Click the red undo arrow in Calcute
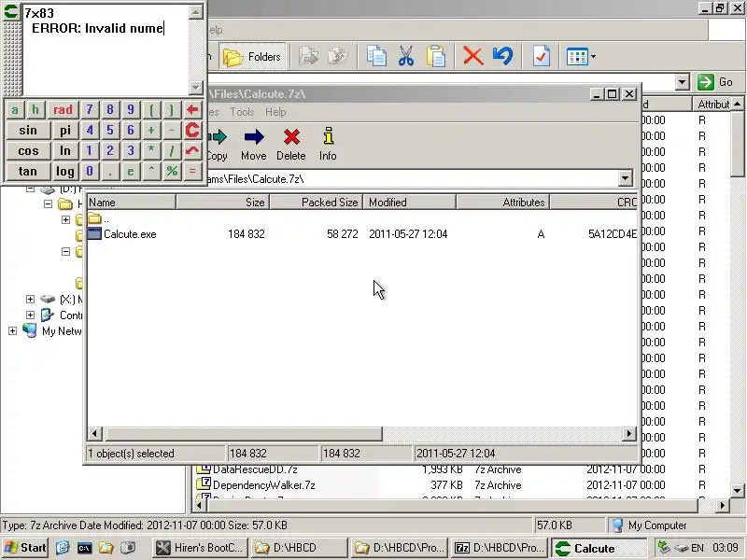 [x=192, y=151]
